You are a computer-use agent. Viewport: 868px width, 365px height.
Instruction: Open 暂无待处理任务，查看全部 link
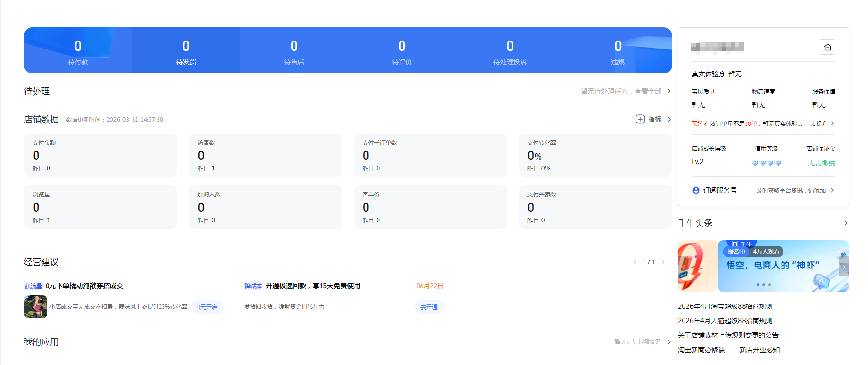621,91
